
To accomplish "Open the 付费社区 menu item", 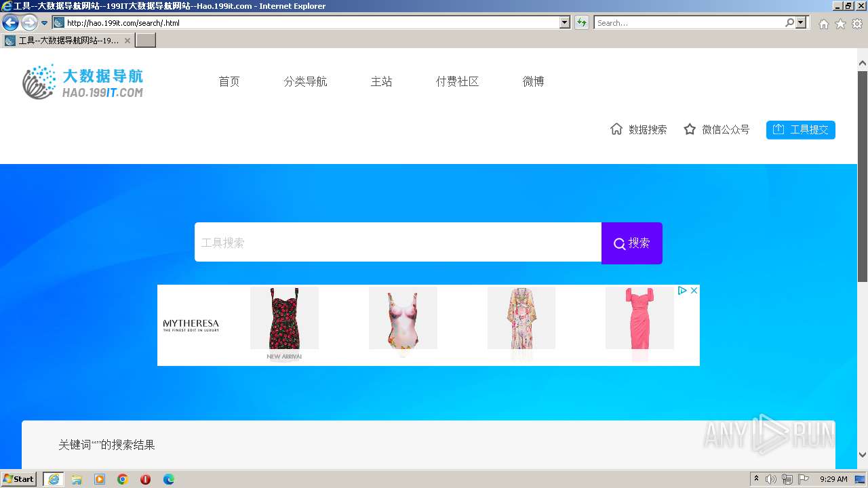I will (457, 81).
